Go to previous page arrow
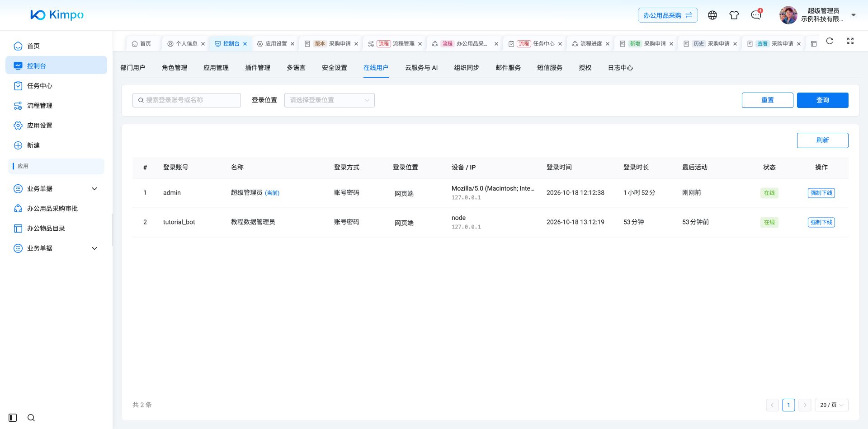The height and width of the screenshot is (429, 868). 772,405
